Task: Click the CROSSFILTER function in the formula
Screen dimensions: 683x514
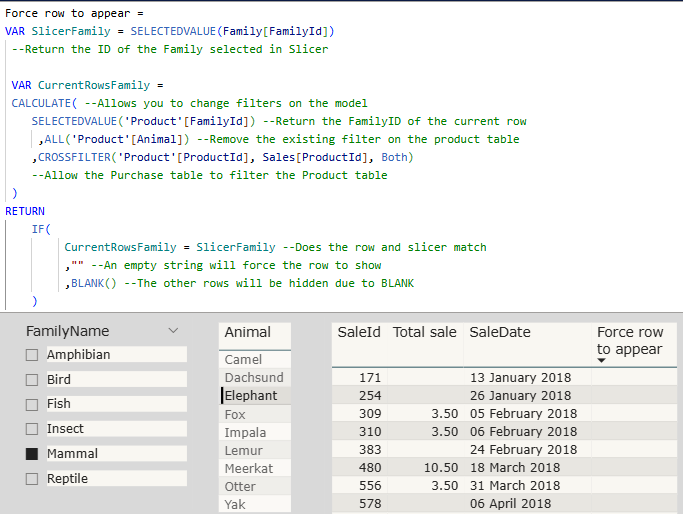Action: click(74, 157)
